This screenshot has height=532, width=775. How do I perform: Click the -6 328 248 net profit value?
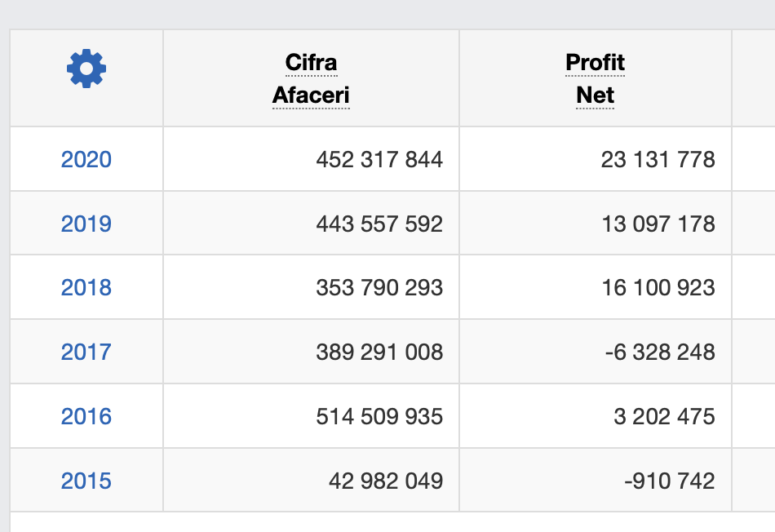pyautogui.click(x=660, y=352)
